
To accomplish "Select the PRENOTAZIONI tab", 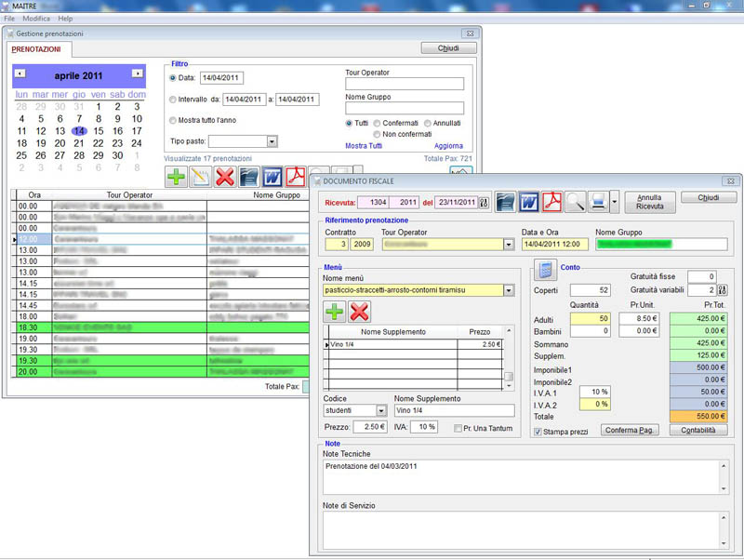I will pos(36,48).
